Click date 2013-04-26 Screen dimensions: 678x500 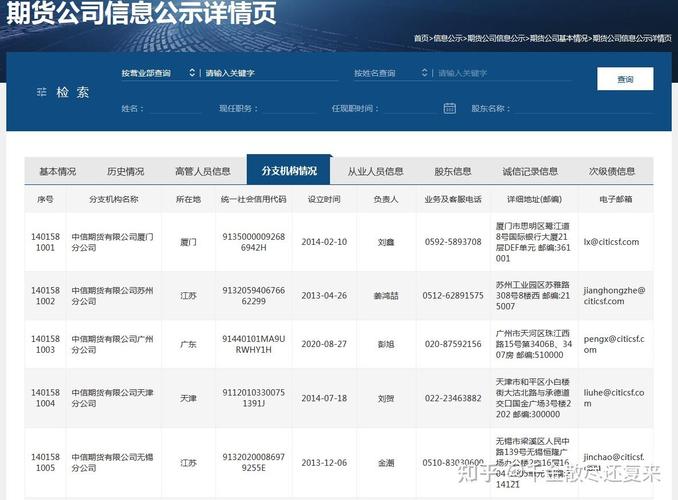[x=324, y=295]
